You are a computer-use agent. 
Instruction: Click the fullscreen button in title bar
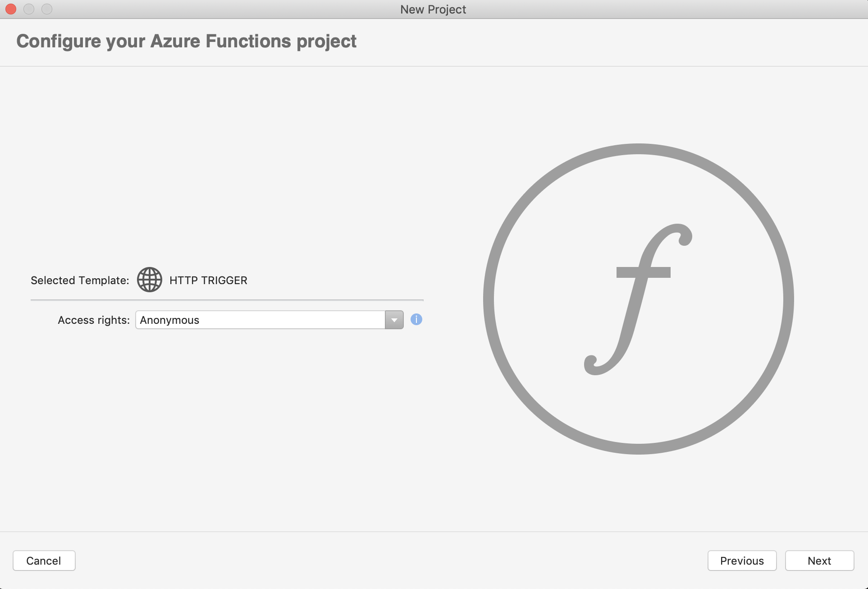tap(47, 9)
